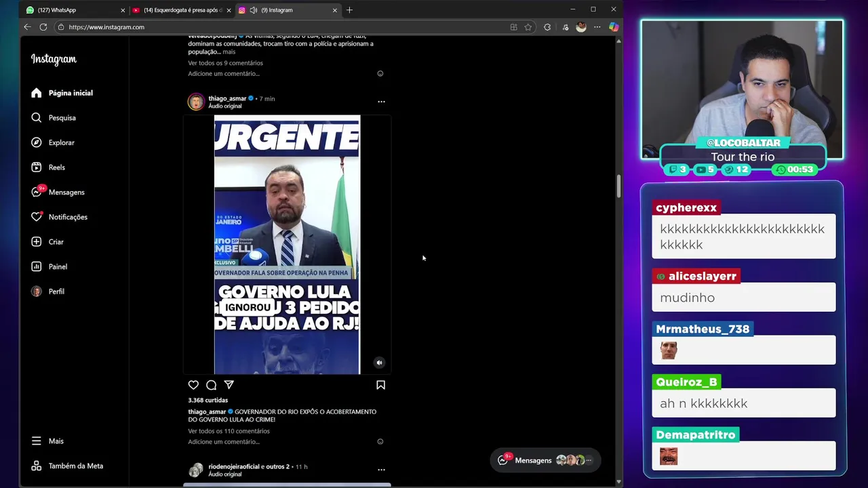Close the Instagram tab
This screenshot has width=868, height=488.
click(334, 10)
